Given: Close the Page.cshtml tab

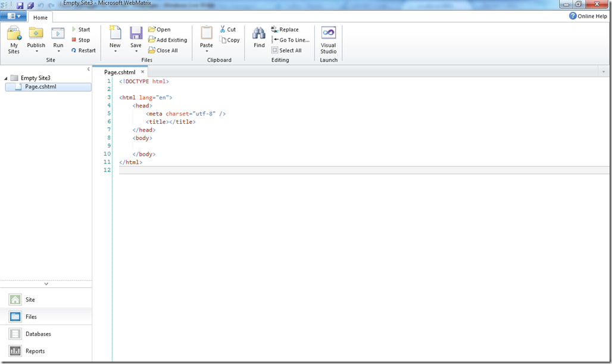Looking at the screenshot, I should [142, 72].
